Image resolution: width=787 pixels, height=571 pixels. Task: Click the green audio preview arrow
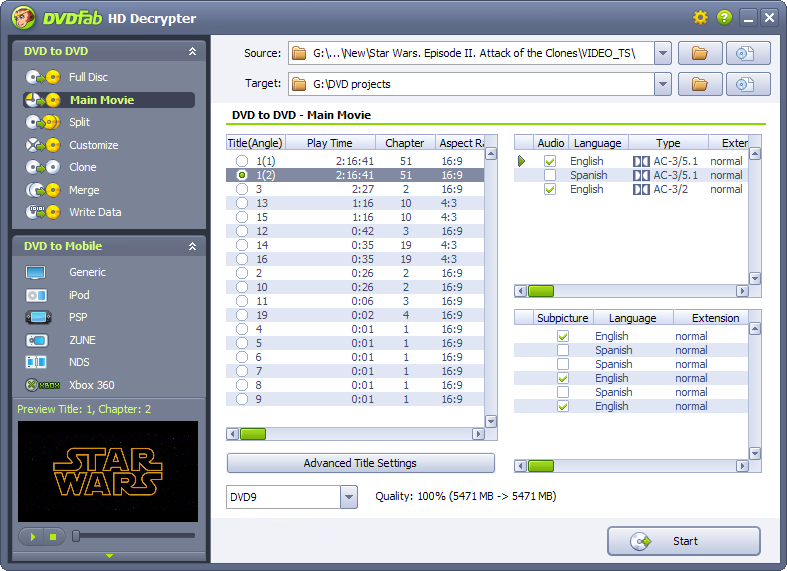[521, 161]
